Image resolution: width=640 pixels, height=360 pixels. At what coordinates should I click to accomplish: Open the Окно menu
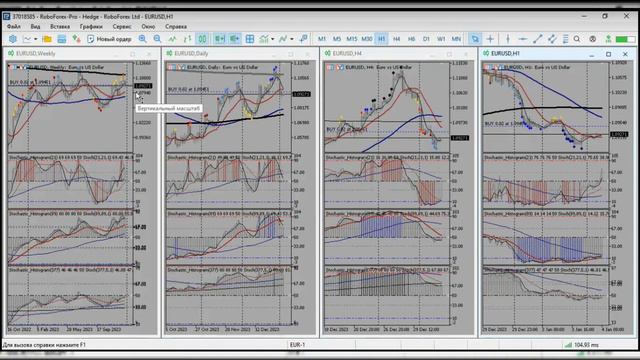148,27
